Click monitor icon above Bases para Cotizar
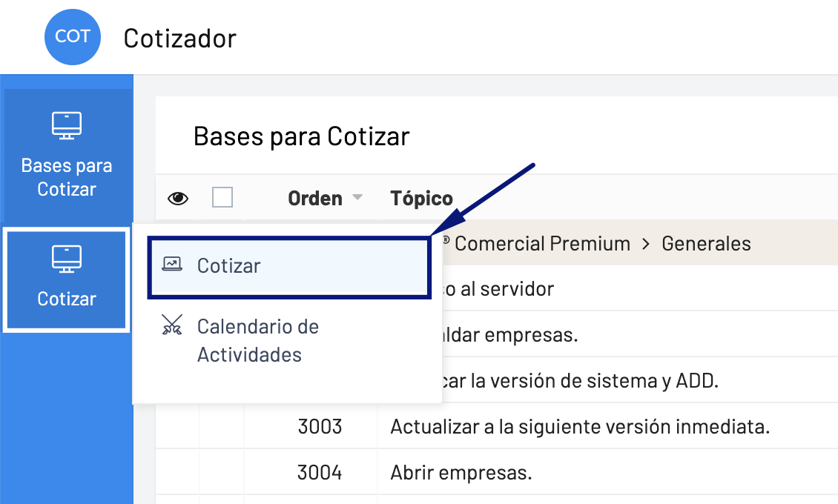Screen dimensions: 838x504 pos(67,125)
